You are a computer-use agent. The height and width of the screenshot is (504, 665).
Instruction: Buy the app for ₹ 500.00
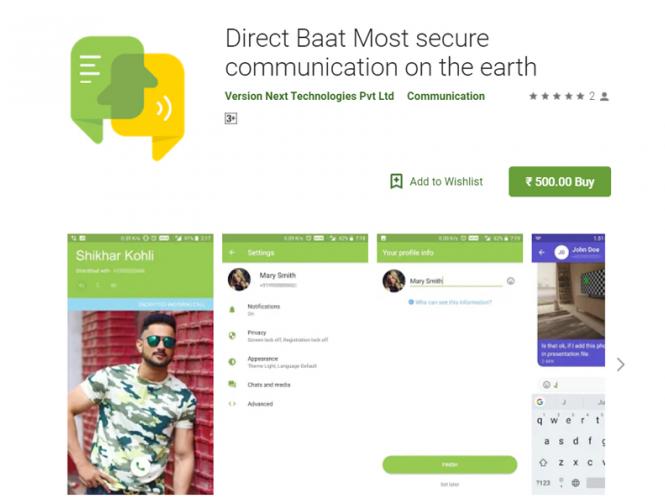[x=560, y=182]
